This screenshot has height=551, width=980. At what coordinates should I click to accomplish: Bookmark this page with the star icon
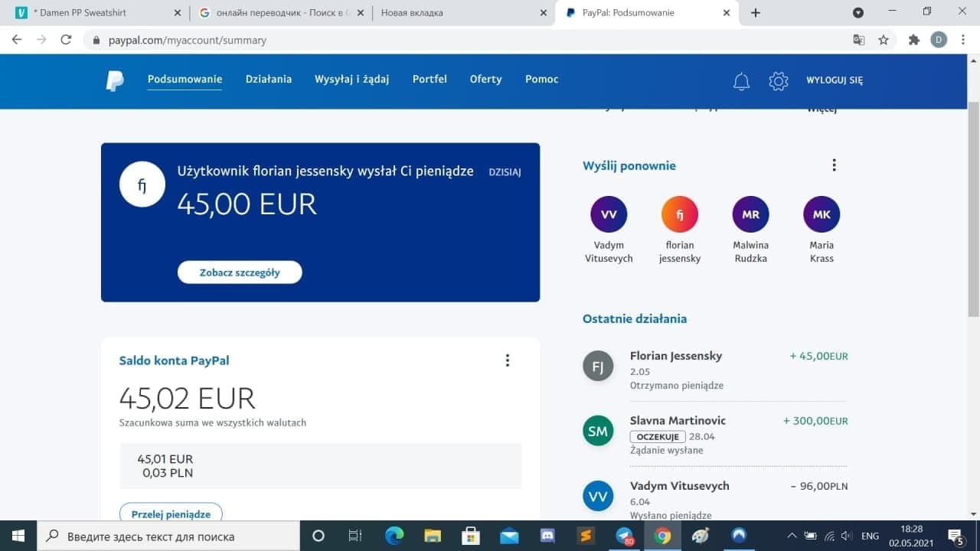pos(884,40)
